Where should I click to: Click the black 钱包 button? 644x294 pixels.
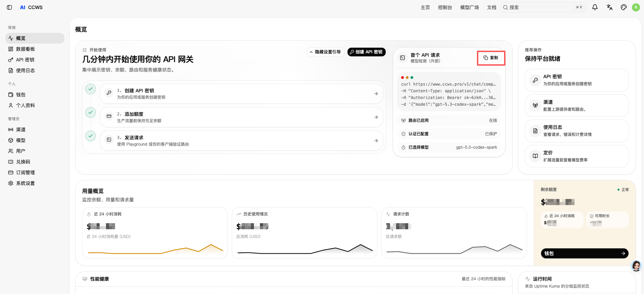click(x=585, y=253)
